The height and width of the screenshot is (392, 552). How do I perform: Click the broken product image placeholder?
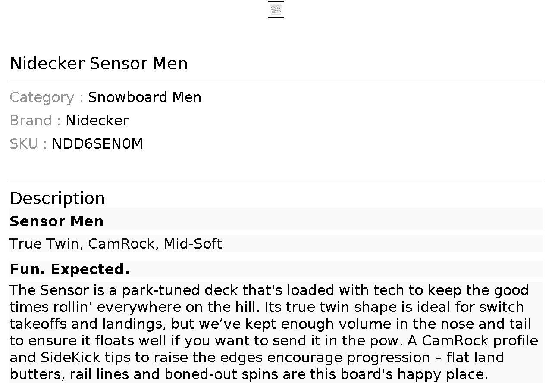click(276, 9)
